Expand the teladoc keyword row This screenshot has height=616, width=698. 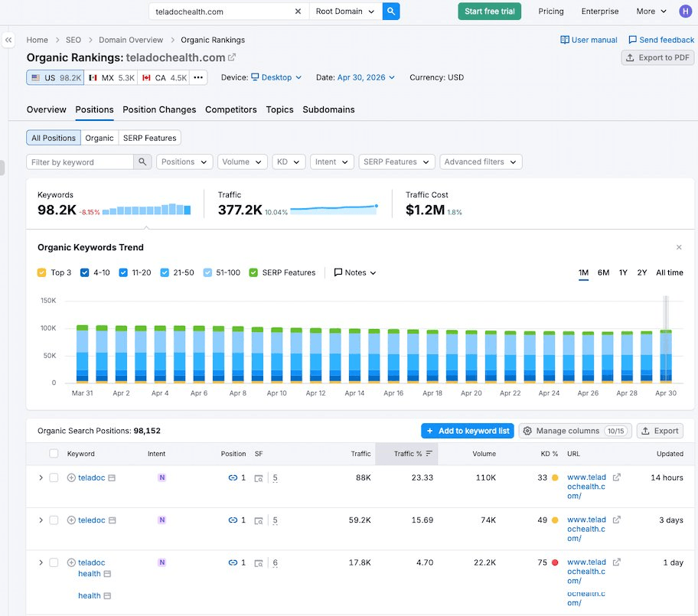(41, 477)
